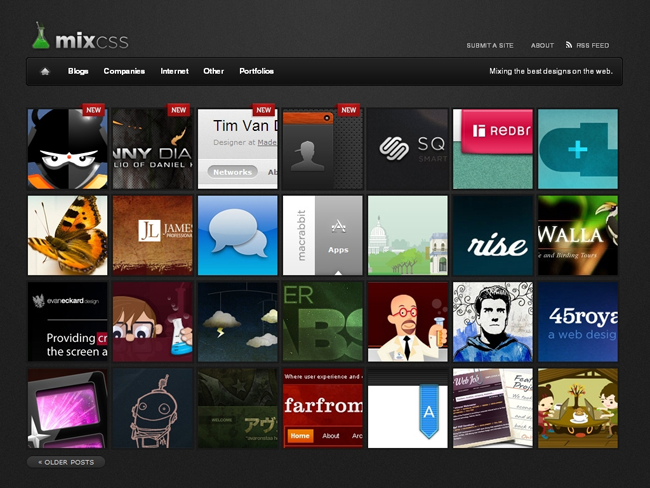Open the cartoon kids at table thumbnail
Viewport: 650px width, 488px height.
tap(577, 408)
